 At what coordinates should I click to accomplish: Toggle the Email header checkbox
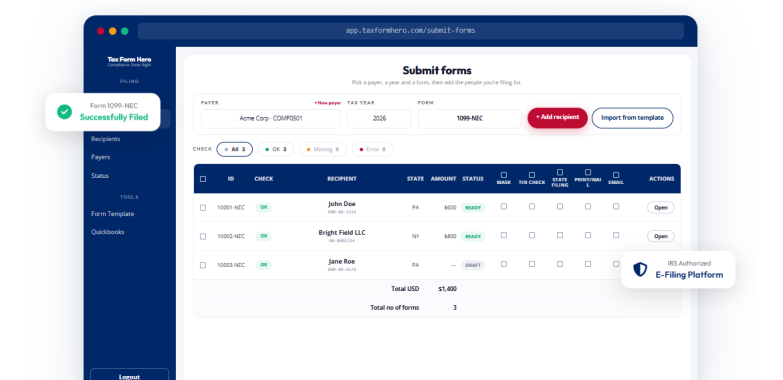point(616,175)
